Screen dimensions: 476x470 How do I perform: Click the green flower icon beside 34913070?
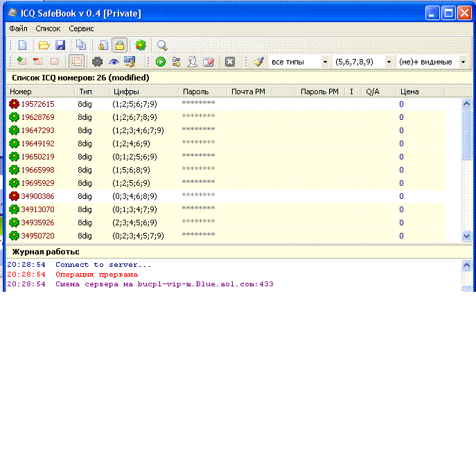tap(14, 209)
